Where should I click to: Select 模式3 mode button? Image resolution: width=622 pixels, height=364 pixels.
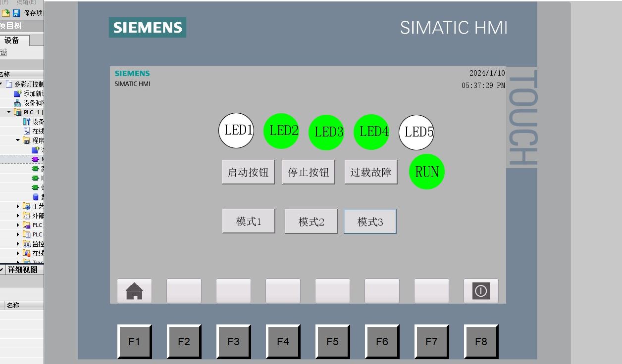click(x=370, y=222)
